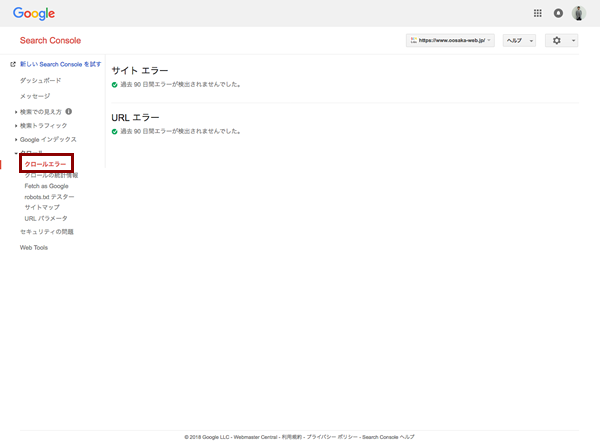Viewport: 600px width, 441px height.
Task: Select クロールエラー in the sidebar
Action: coord(45,164)
